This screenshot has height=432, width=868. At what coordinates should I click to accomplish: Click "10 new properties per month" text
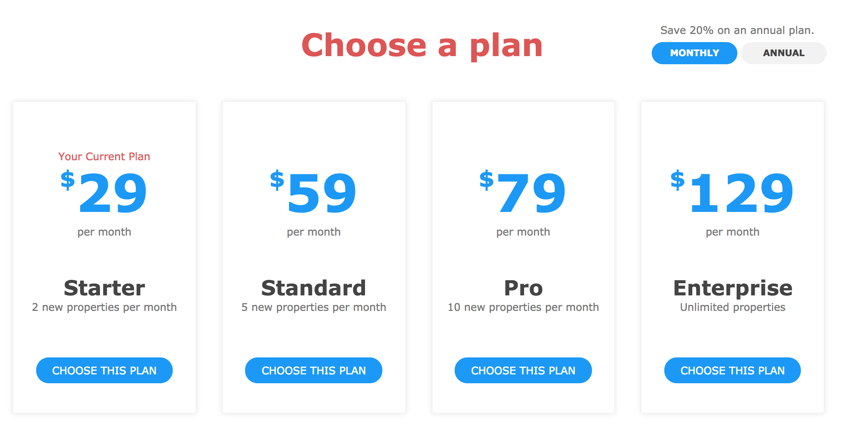coord(523,307)
